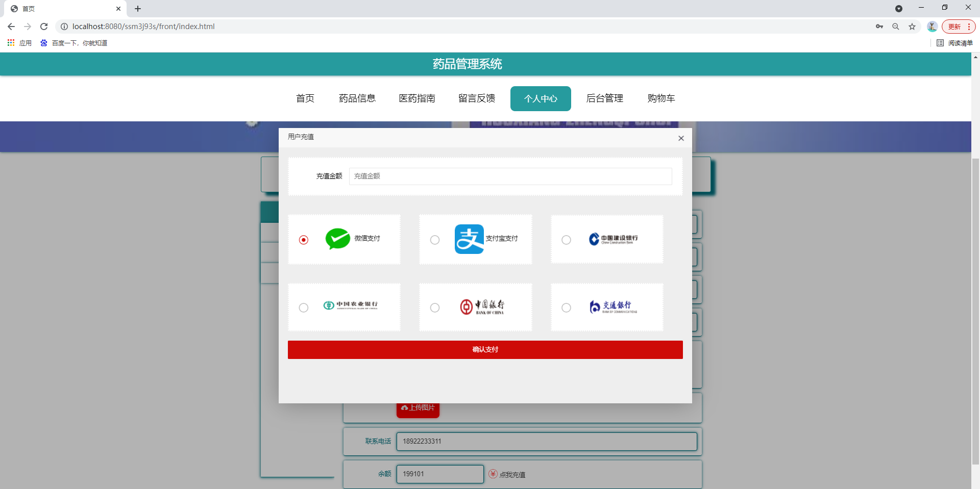Screen dimensions: 980x489
Task: Select the WeChat Pay radio button
Action: click(304, 240)
